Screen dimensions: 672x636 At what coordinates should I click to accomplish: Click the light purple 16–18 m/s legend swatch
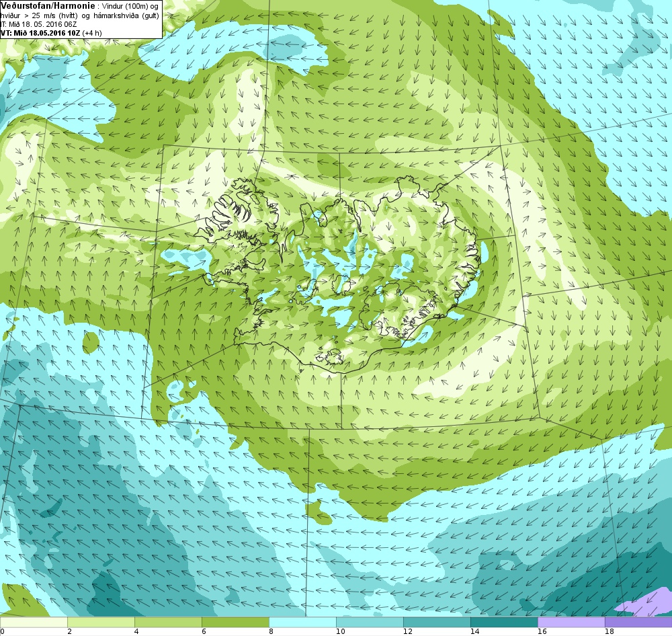pos(572,623)
